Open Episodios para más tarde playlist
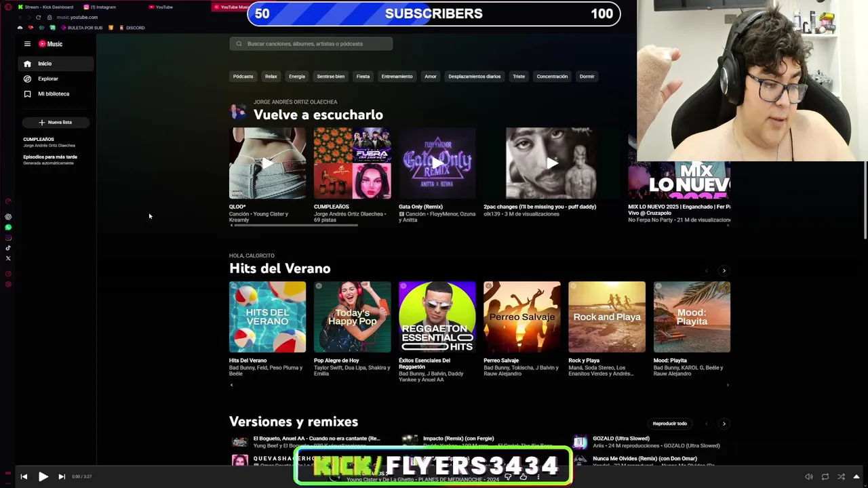This screenshot has height=488, width=868. coord(50,159)
